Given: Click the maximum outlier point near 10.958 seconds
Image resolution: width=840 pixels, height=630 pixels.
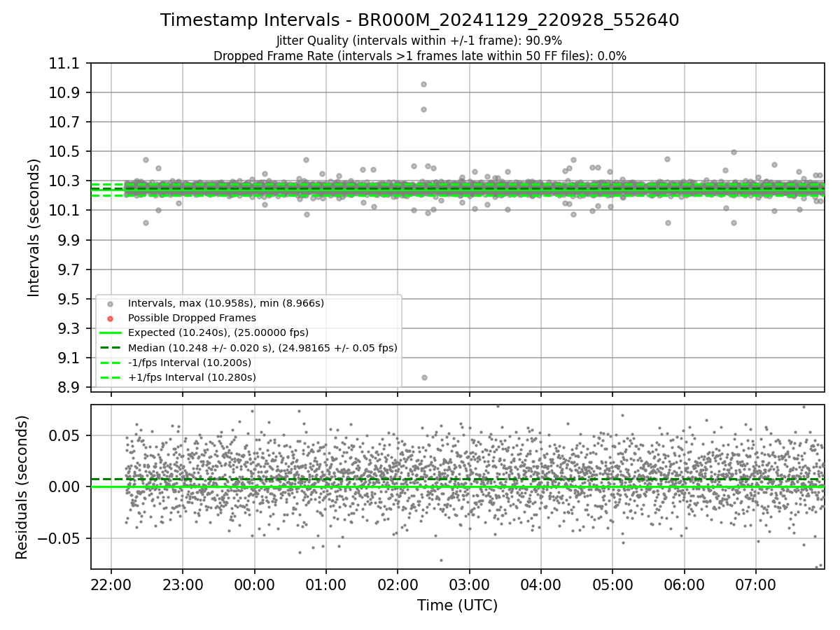Looking at the screenshot, I should coord(423,84).
